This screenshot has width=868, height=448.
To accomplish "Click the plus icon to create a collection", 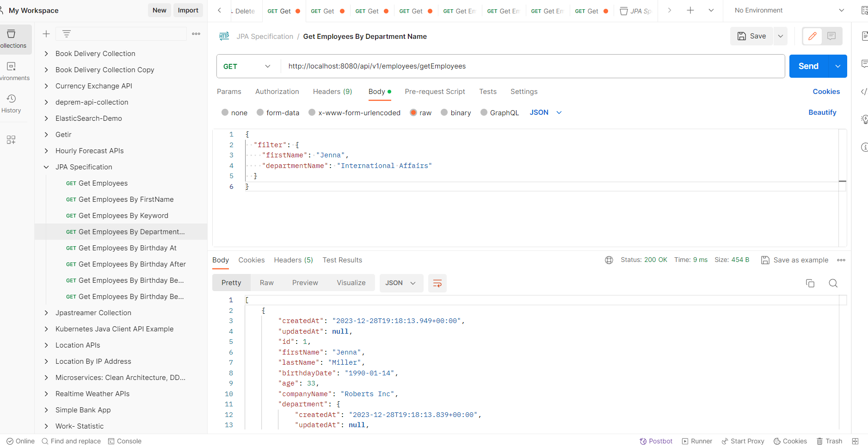I will pos(46,34).
